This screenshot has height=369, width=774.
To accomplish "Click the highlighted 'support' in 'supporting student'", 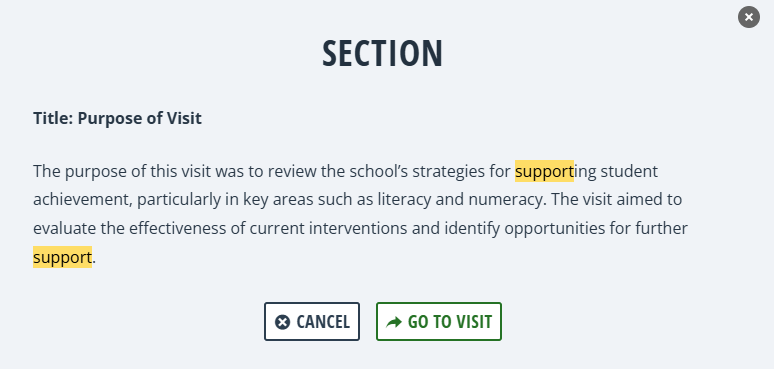I will (544, 172).
